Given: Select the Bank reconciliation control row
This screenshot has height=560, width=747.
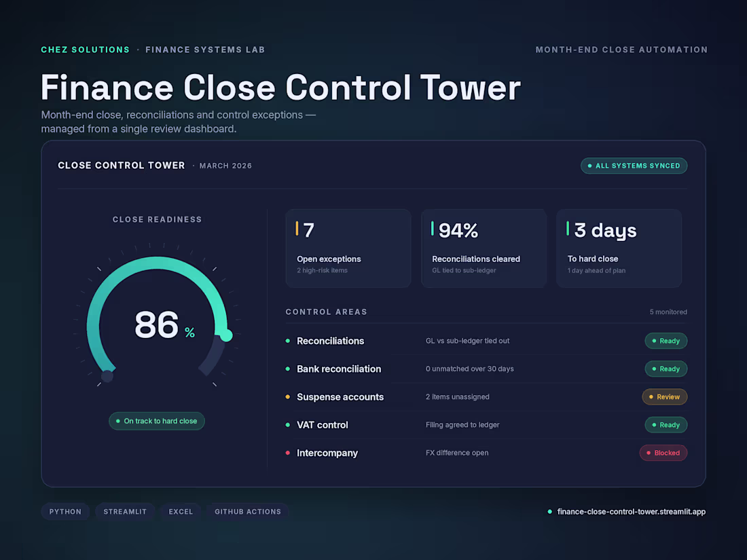Looking at the screenshot, I should point(486,369).
